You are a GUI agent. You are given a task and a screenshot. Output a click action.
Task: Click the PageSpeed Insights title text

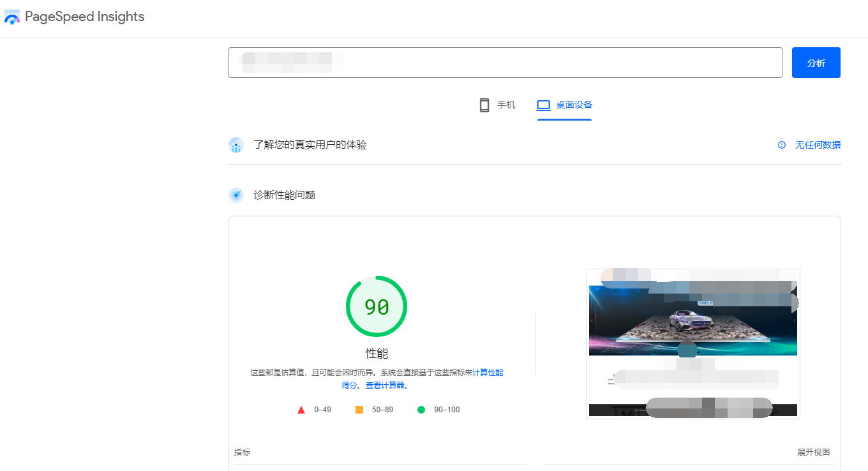pyautogui.click(x=85, y=17)
